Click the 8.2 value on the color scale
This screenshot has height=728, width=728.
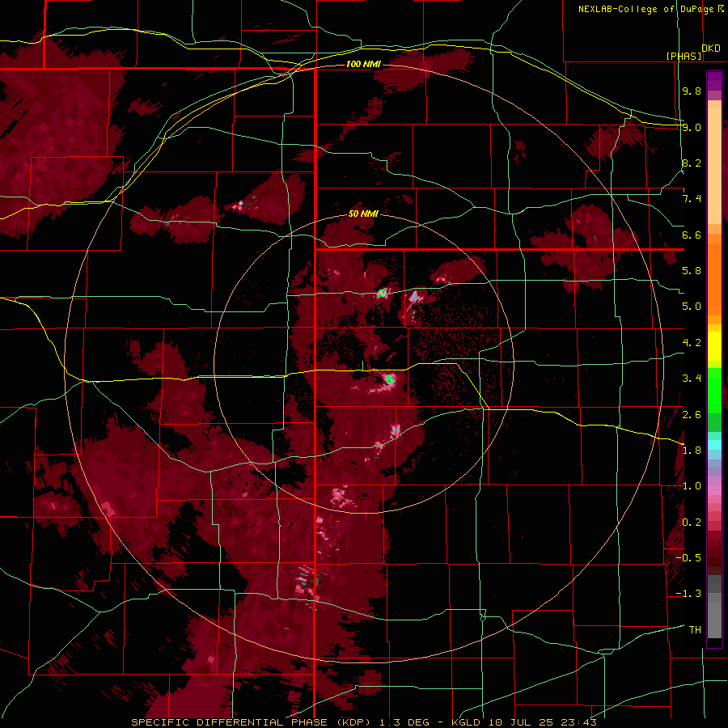(692, 163)
